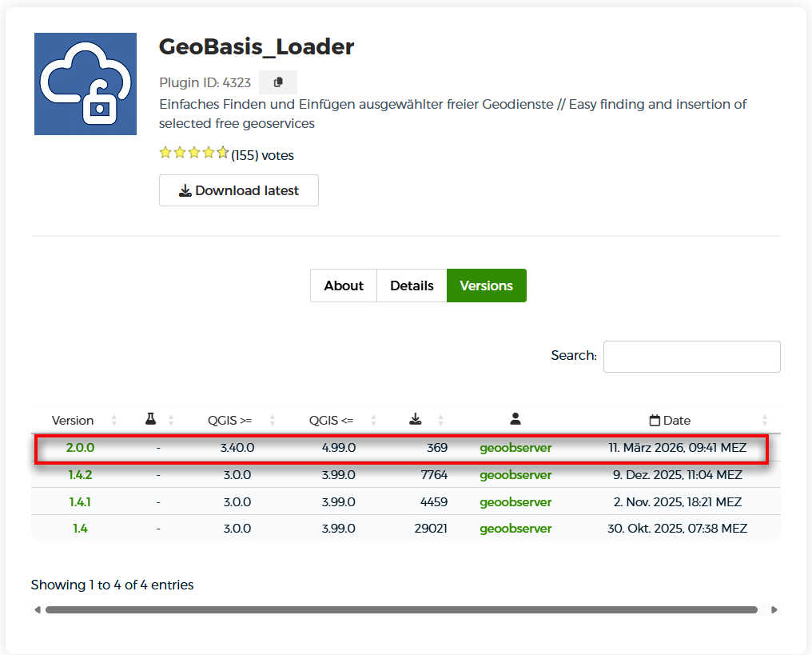Sort by QGIS <= maximum version column
812x655 pixels.
point(331,420)
